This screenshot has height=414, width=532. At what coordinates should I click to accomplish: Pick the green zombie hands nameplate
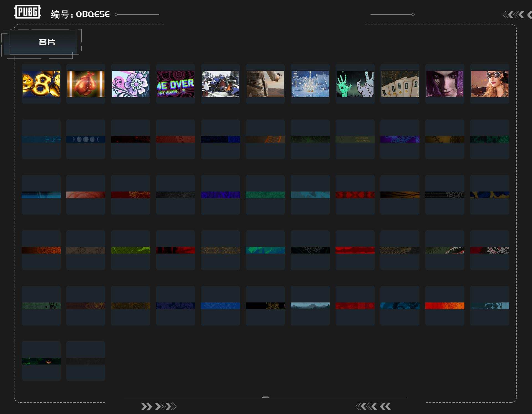click(355, 84)
